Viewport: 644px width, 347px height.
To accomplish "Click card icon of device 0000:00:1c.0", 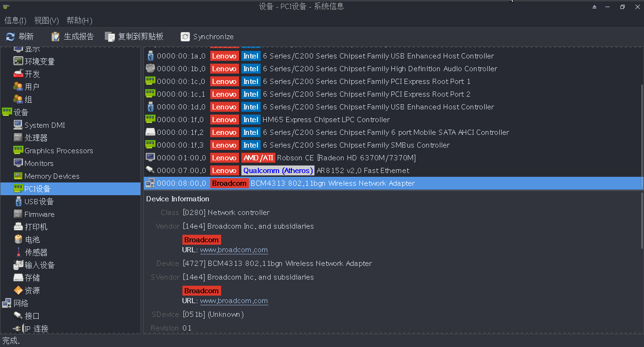I will (150, 81).
